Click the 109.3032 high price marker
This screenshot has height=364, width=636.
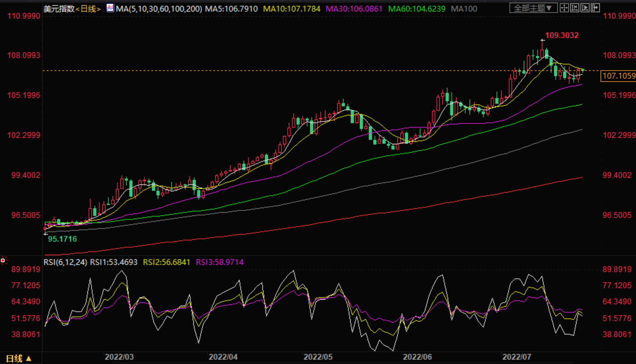562,35
